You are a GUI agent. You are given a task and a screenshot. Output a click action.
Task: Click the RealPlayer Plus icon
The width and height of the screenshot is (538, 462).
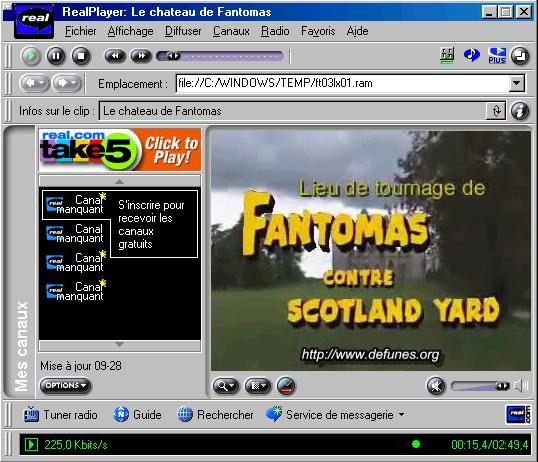pos(497,56)
